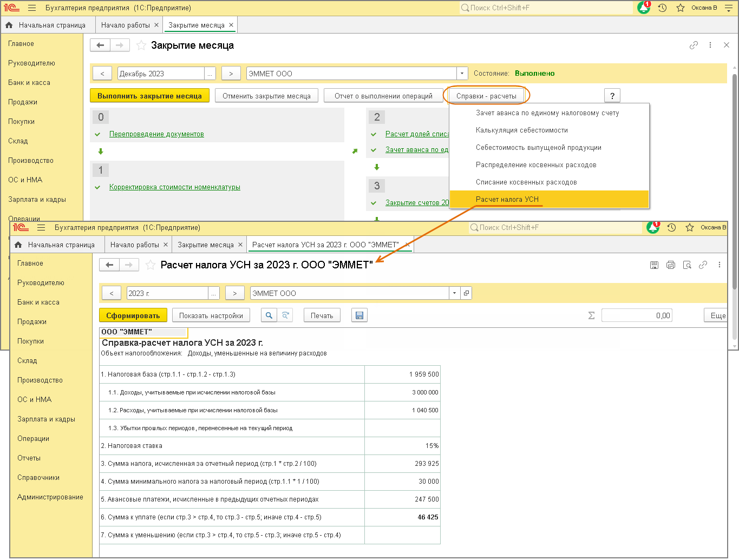Open favorites star in top window header
Viewport: 739px width, 560px height.
click(x=681, y=8)
